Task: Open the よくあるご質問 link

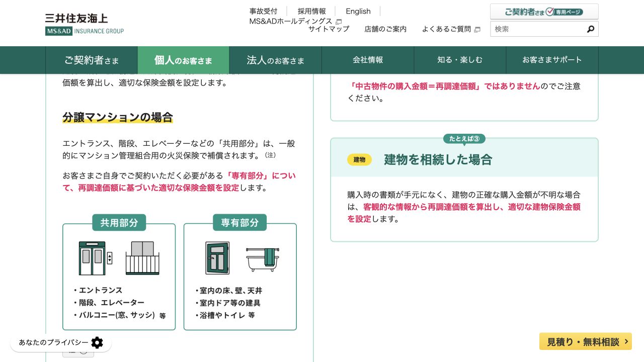Action: click(x=446, y=29)
